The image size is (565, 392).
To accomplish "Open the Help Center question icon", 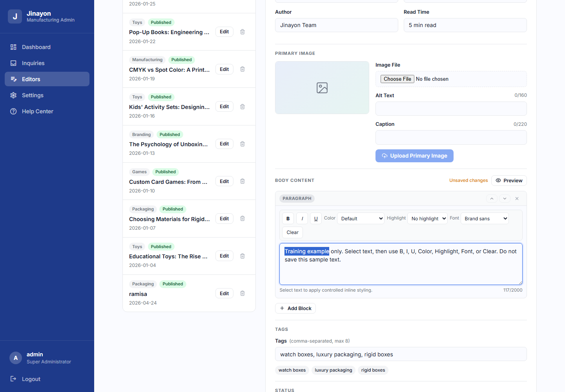I will 13,111.
